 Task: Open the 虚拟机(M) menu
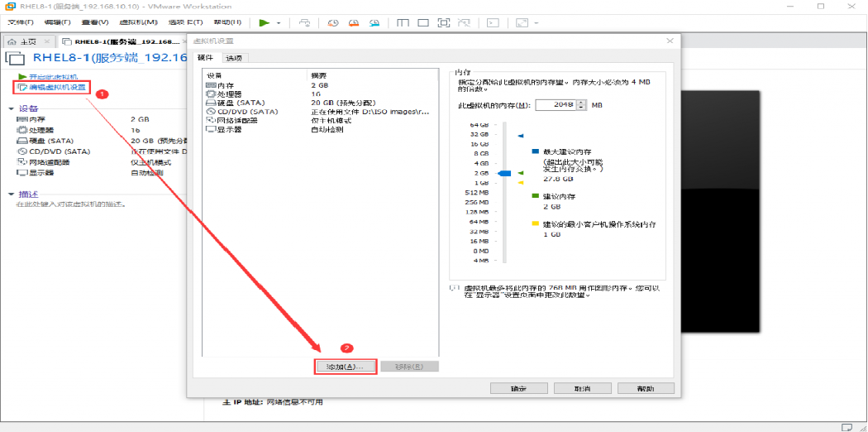pyautogui.click(x=138, y=22)
